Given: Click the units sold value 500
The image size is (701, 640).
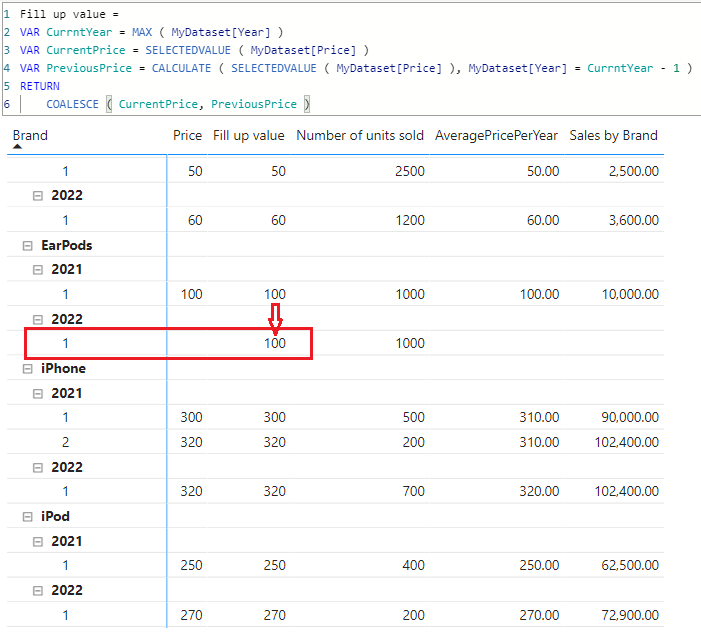Looking at the screenshot, I should tap(414, 417).
